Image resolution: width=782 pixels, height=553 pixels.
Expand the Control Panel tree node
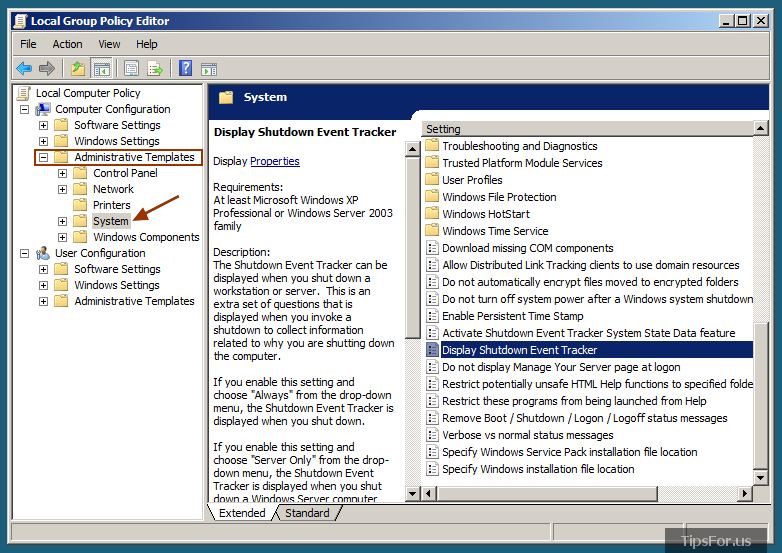coord(62,173)
